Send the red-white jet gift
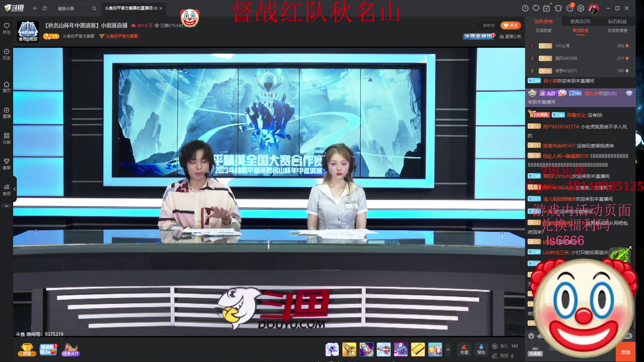 (x=383, y=350)
